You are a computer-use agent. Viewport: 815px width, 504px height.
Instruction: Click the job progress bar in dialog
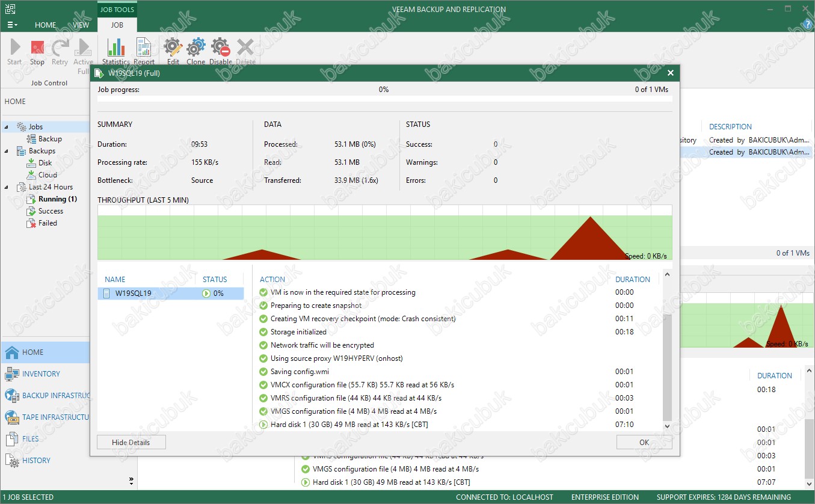(x=384, y=99)
